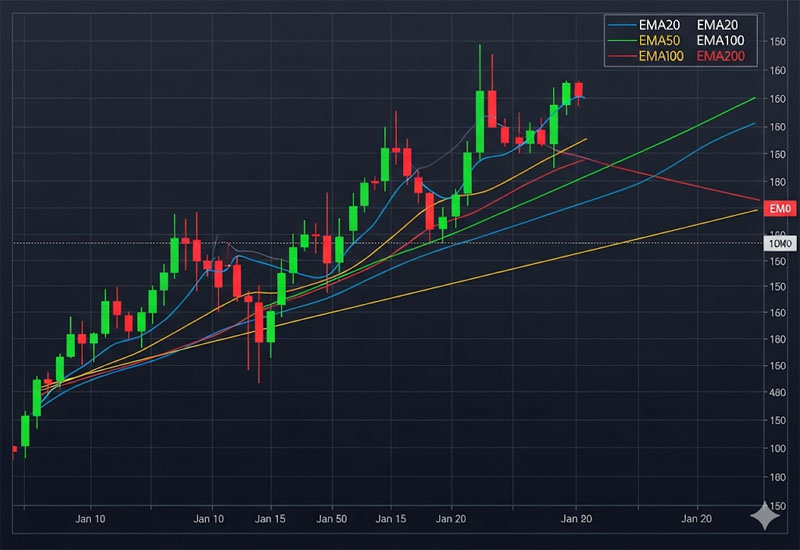Click the 100 price axis label
The image size is (800, 550).
point(776,448)
